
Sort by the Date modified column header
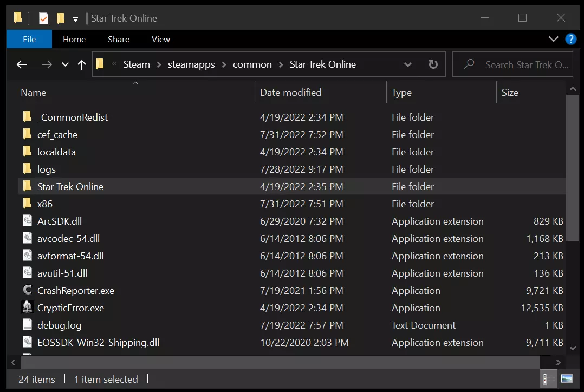tap(291, 93)
